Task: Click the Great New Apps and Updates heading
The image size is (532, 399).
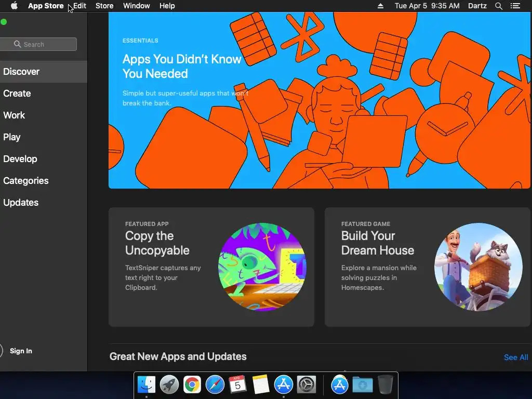Action: (178, 356)
